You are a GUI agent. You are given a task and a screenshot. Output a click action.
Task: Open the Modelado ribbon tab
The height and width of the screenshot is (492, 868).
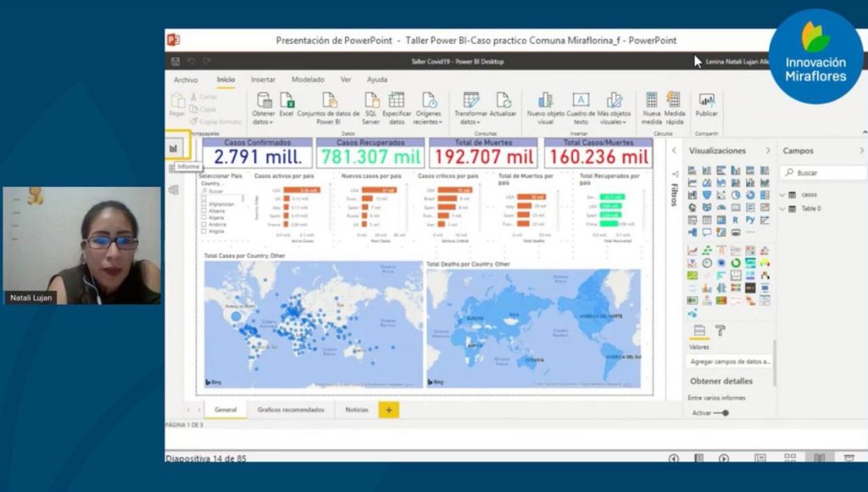pos(309,80)
